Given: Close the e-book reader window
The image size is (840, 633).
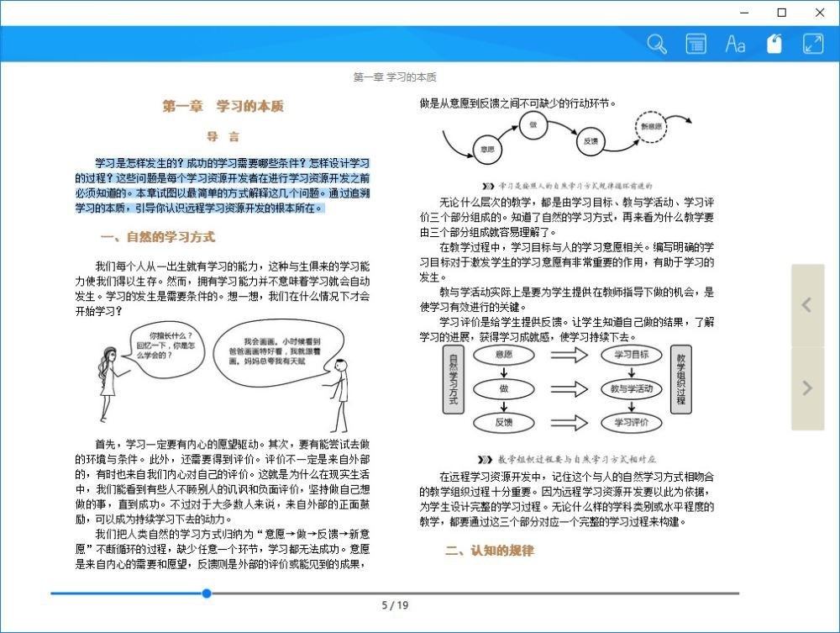Looking at the screenshot, I should (x=820, y=13).
